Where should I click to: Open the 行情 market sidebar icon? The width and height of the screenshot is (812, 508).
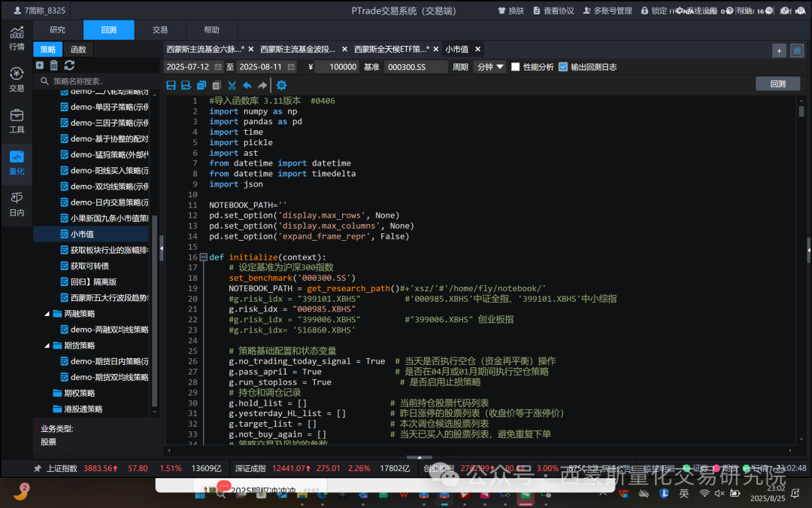17,39
